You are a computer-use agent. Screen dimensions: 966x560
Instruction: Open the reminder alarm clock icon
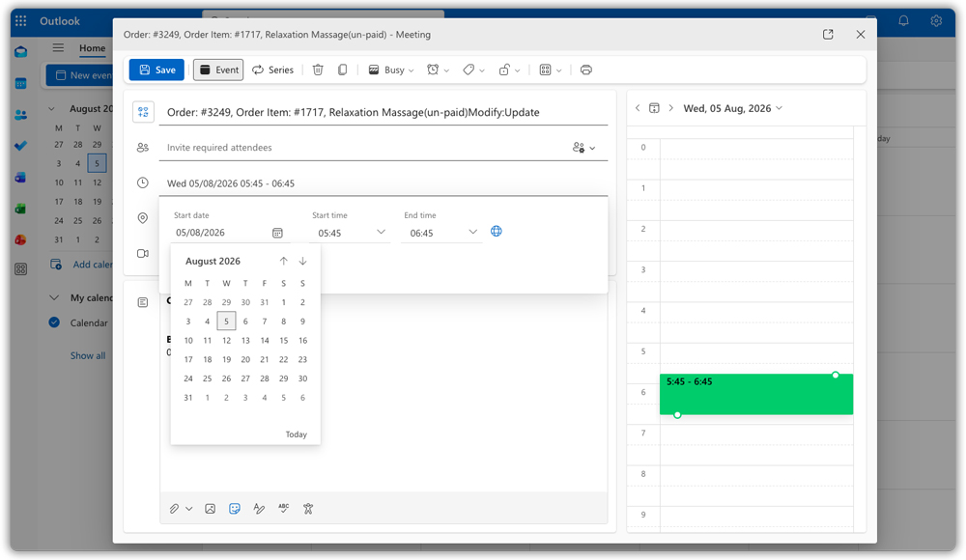pos(433,70)
